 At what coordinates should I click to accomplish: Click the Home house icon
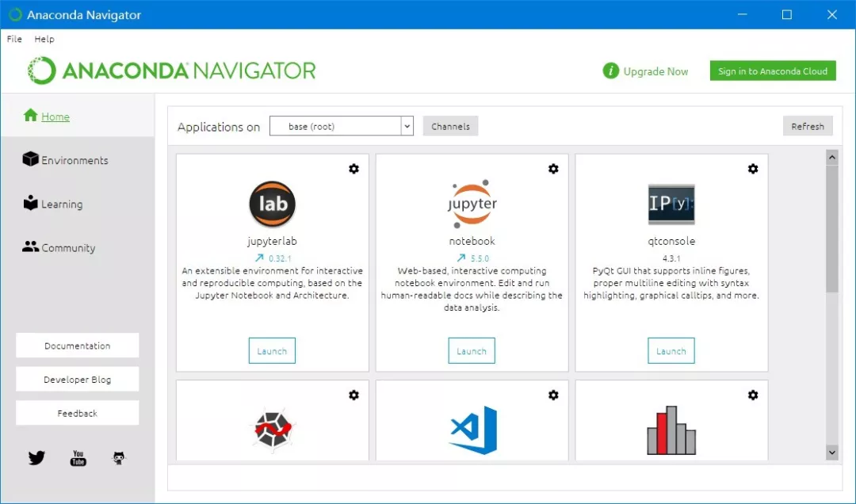tap(31, 115)
